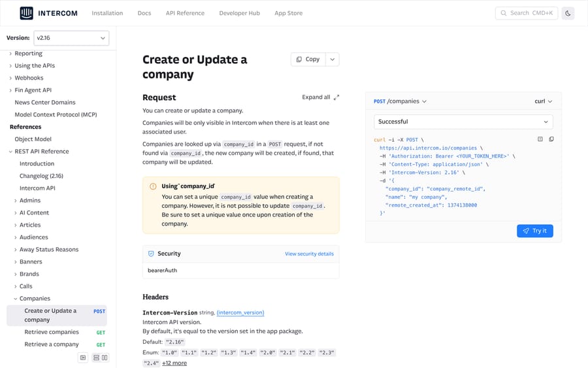Open Intercom API sidebar item
The image size is (588, 368).
tap(37, 188)
